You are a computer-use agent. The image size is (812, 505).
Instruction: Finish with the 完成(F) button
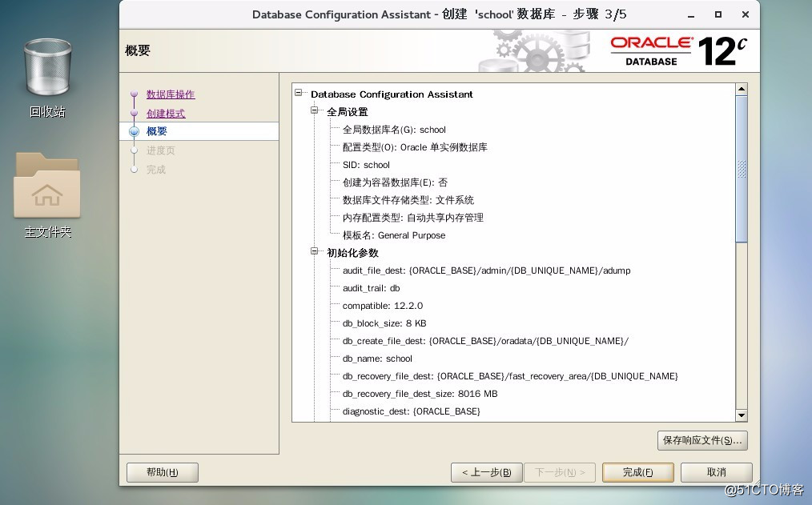[638, 472]
